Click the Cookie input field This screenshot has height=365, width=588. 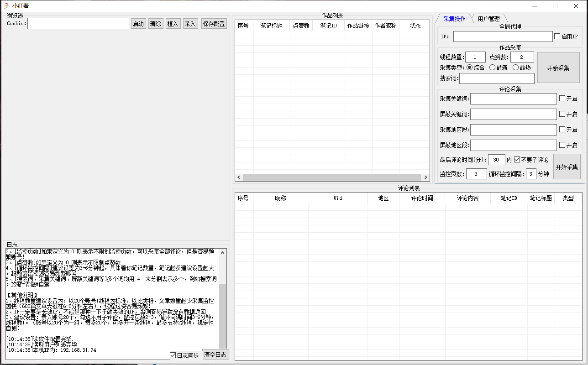click(x=78, y=24)
